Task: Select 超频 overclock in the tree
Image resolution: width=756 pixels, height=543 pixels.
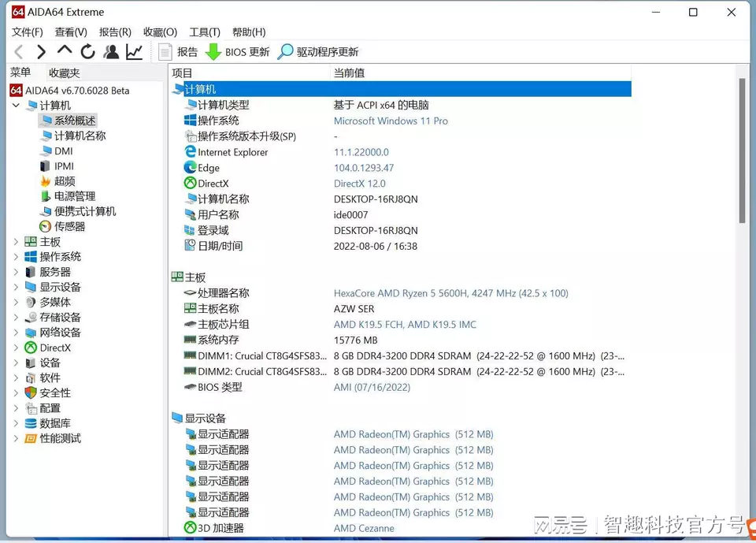Action: point(57,181)
